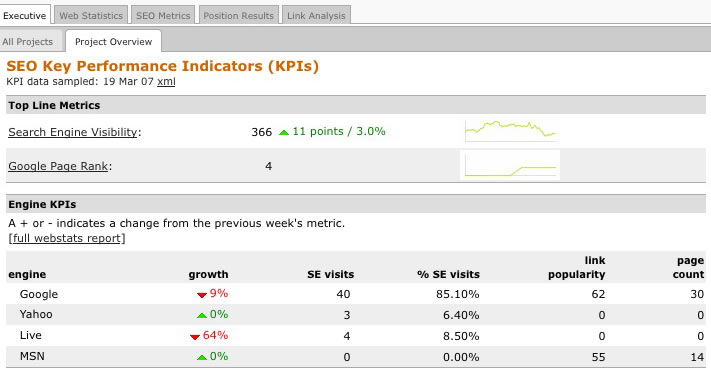Viewport: 711px width, 375px height.
Task: Select the Project Overview sub-tab
Action: 113,42
